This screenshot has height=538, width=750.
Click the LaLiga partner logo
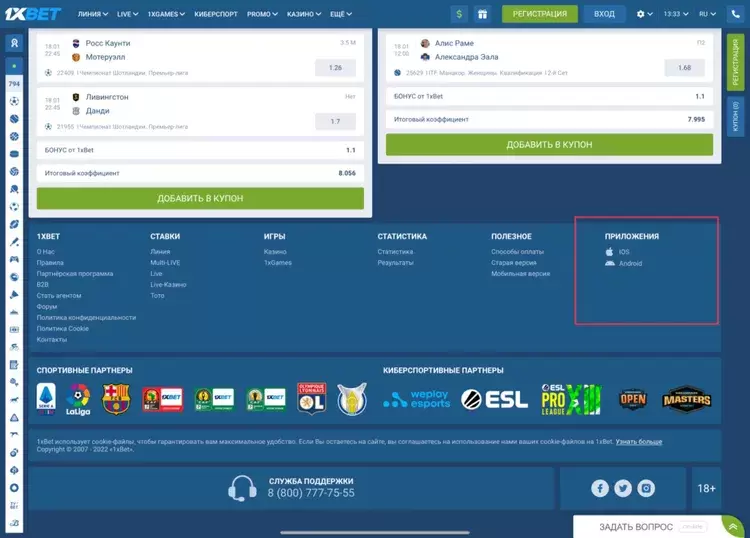(x=78, y=399)
